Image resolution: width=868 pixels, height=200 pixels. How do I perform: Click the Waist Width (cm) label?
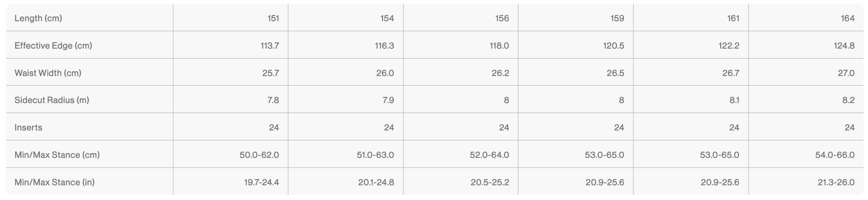click(48, 73)
